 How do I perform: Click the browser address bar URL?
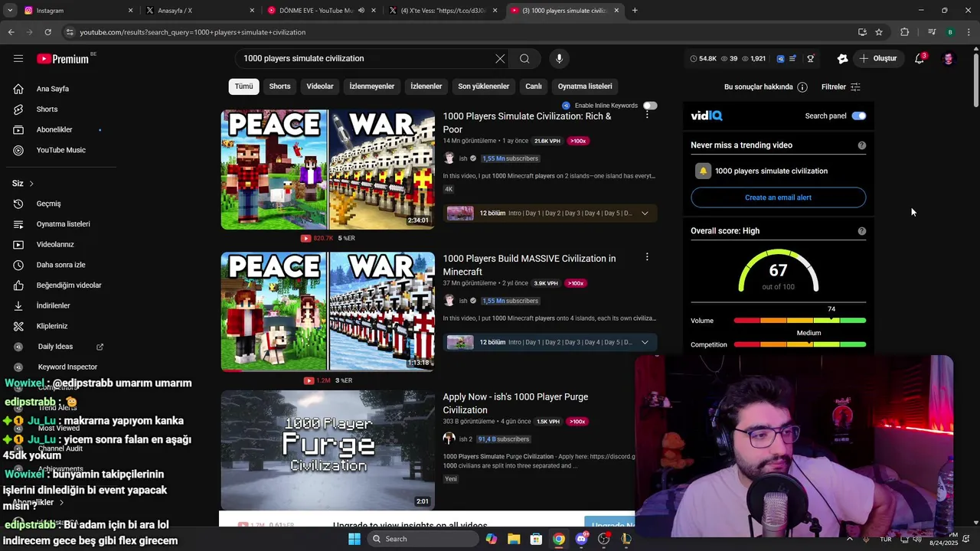tap(192, 32)
